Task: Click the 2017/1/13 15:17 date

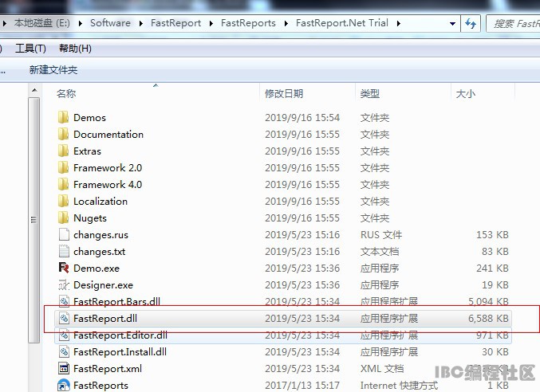Action: click(x=302, y=386)
